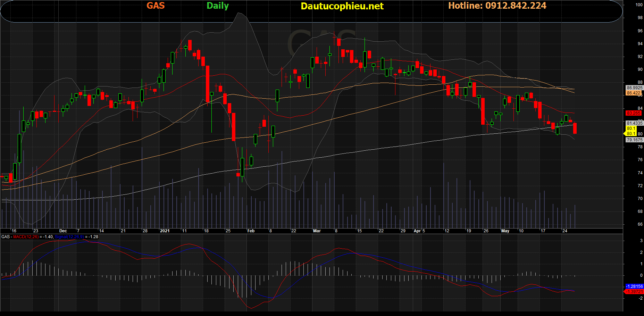Click the 68 price axis label

(640, 211)
